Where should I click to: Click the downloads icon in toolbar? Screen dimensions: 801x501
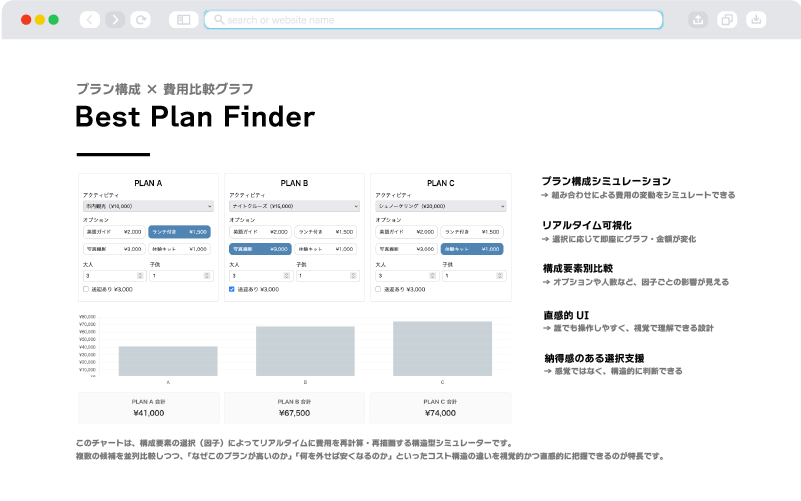tap(756, 19)
